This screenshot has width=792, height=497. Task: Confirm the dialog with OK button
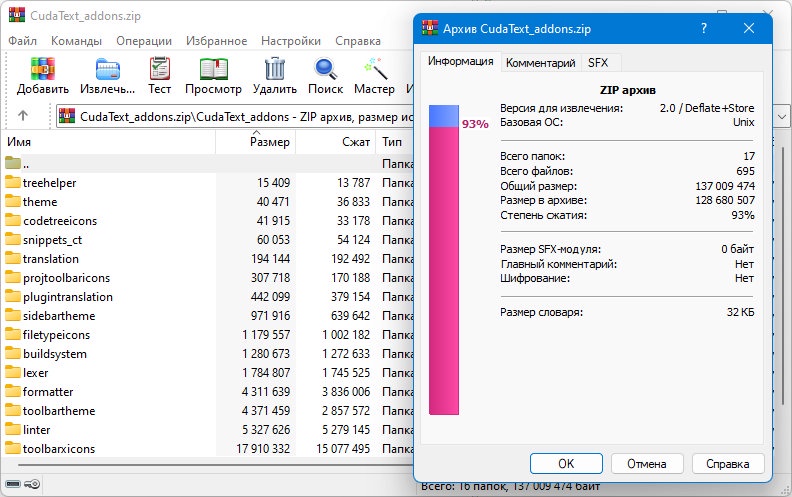(x=566, y=464)
